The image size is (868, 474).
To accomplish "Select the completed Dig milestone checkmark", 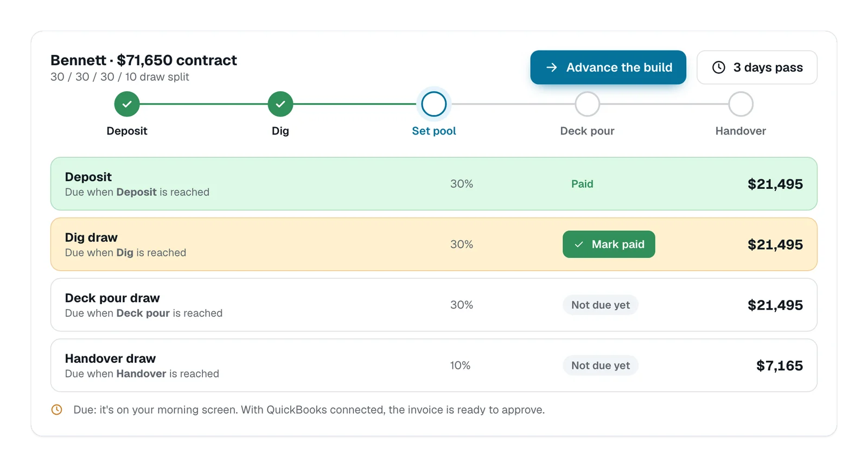I will coord(280,104).
